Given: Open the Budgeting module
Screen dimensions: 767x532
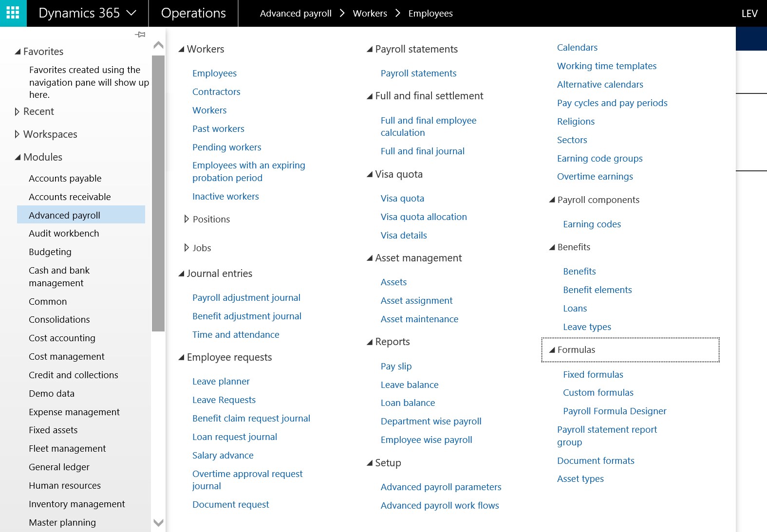Looking at the screenshot, I should [x=50, y=252].
